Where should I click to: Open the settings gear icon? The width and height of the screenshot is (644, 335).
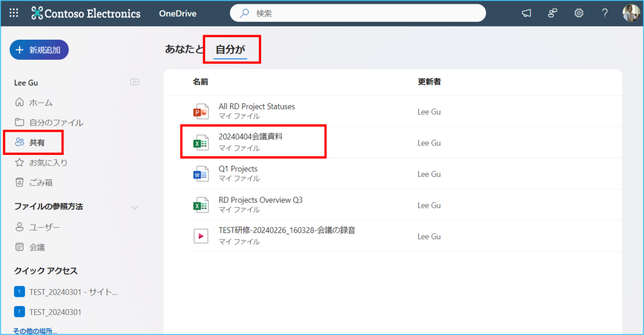[579, 13]
